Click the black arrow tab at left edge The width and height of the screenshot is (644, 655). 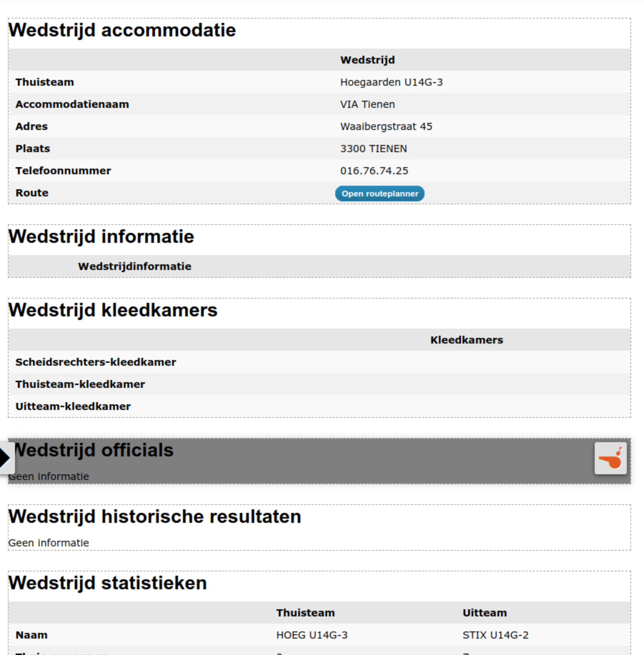[6, 458]
